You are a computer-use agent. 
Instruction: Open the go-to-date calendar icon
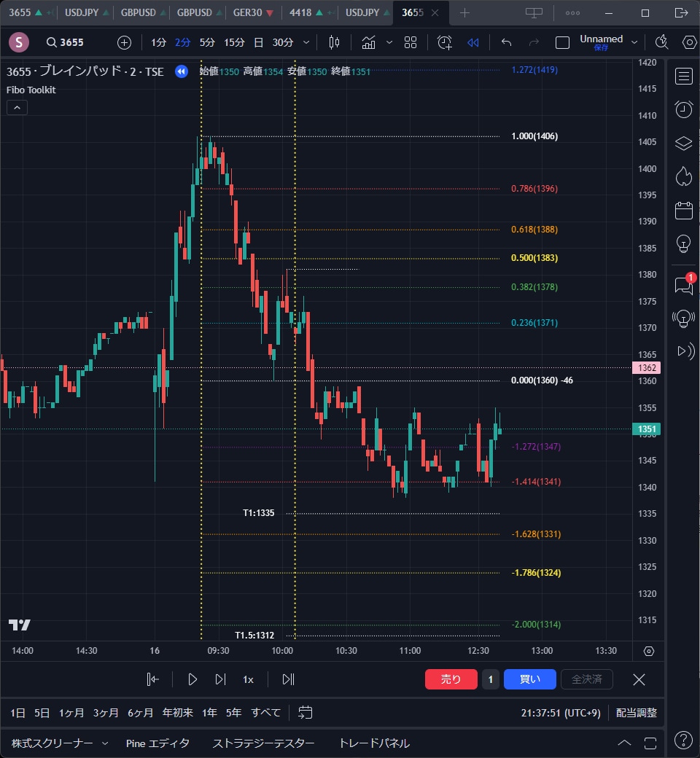coord(306,713)
